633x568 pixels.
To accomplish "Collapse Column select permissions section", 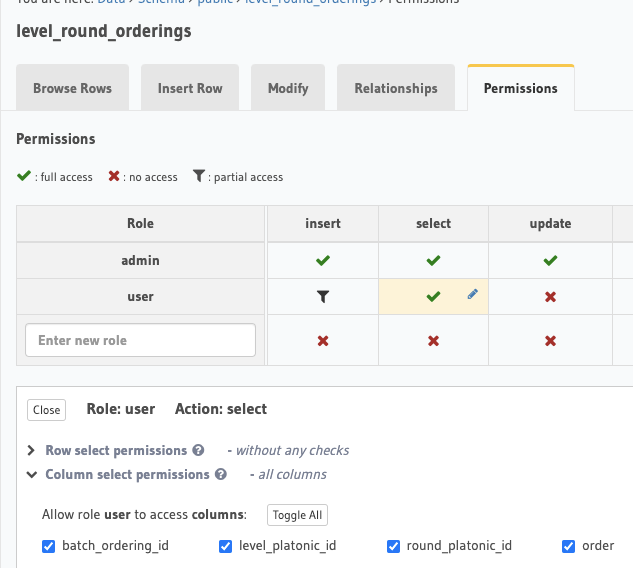I will coord(32,475).
